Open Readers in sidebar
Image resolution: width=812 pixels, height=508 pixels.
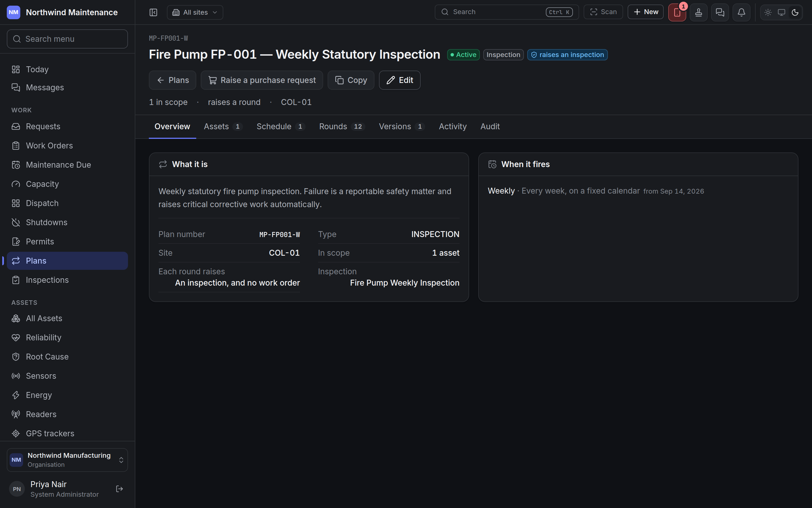(x=67, y=414)
